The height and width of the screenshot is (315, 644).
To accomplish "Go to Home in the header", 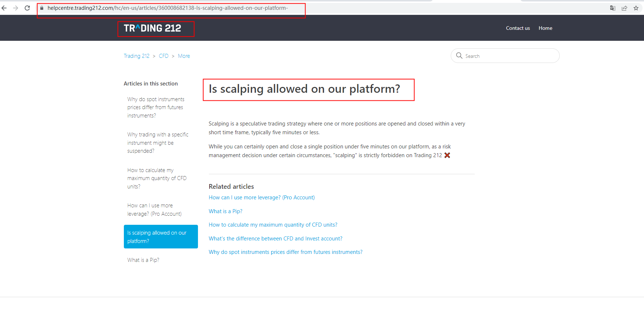I will click(x=545, y=28).
